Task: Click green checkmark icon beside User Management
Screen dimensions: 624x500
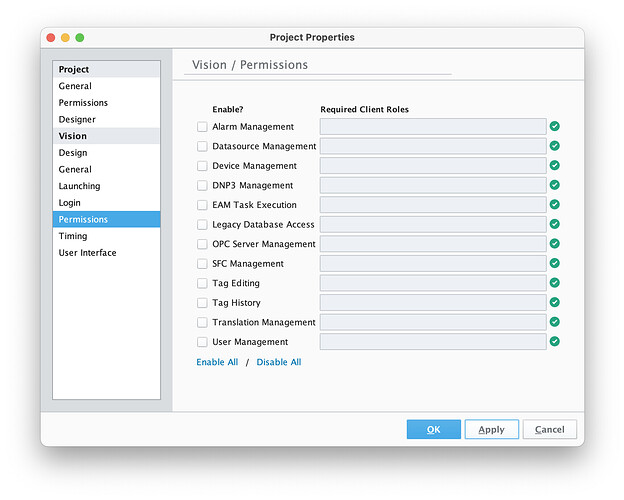Action: [x=554, y=341]
